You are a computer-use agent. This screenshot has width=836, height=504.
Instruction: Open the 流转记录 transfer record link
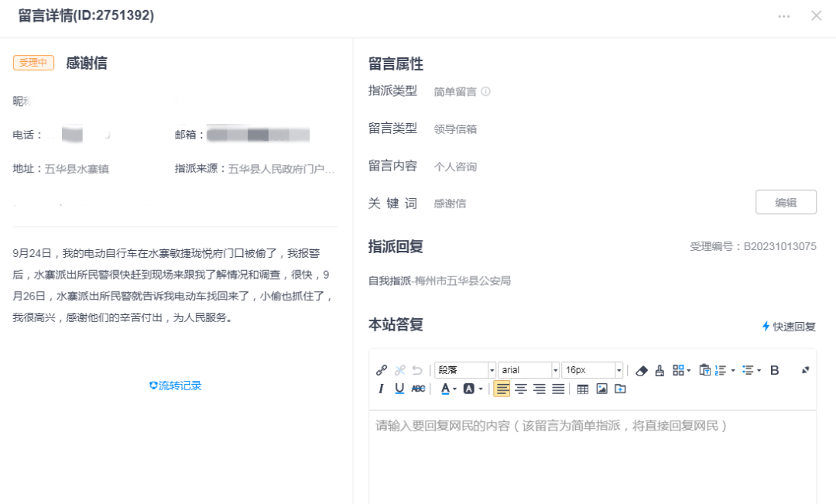pyautogui.click(x=175, y=386)
